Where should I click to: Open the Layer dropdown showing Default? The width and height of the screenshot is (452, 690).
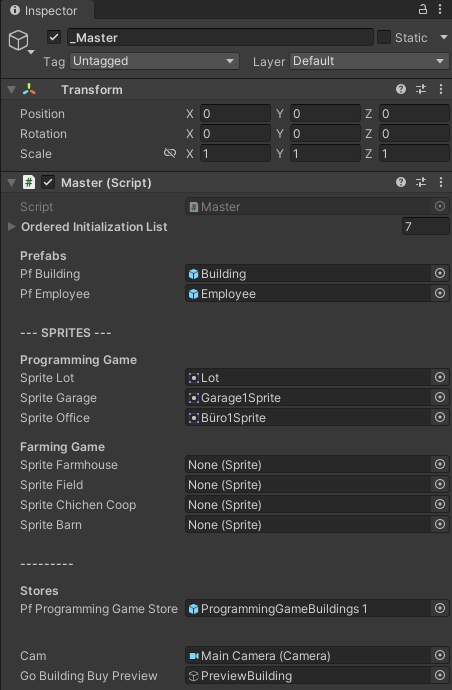tap(369, 61)
